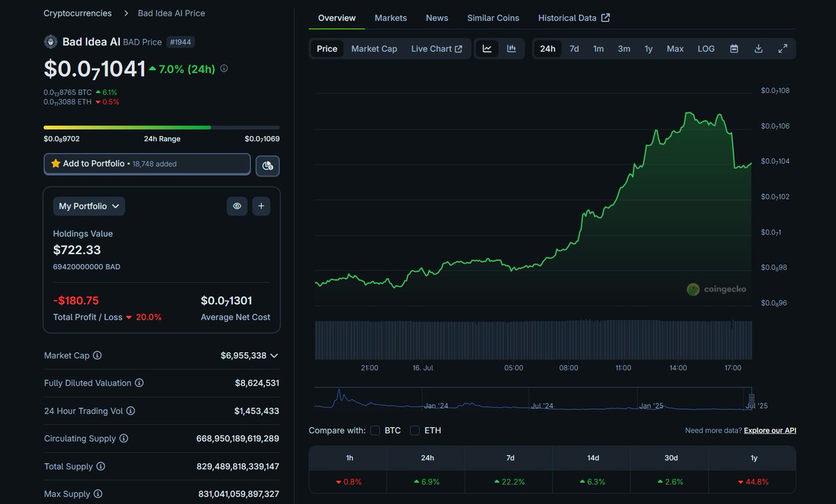Click the 1y change value 44.8%
Screen dimensions: 836x504
(x=752, y=482)
